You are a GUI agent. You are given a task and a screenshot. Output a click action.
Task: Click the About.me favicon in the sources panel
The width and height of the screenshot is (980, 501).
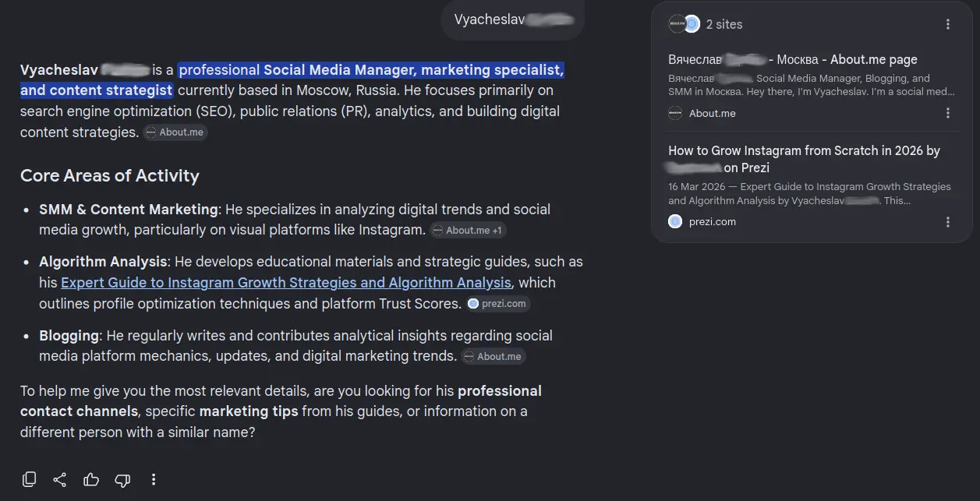click(675, 113)
